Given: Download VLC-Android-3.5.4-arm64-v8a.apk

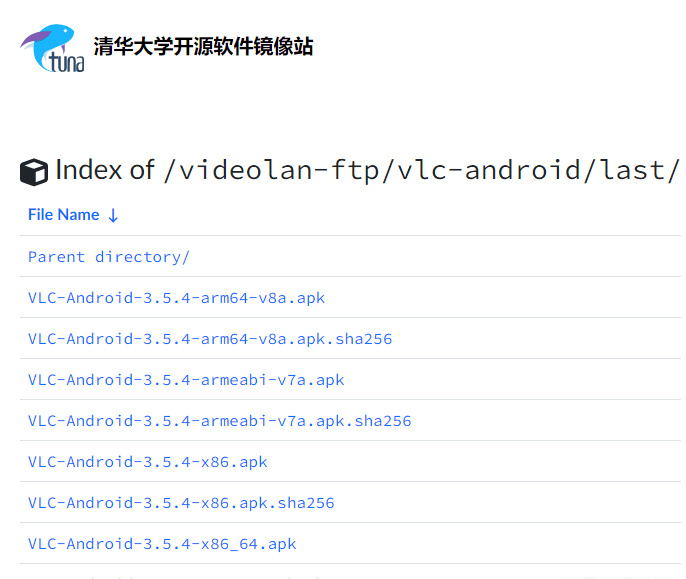Looking at the screenshot, I should tap(176, 298).
